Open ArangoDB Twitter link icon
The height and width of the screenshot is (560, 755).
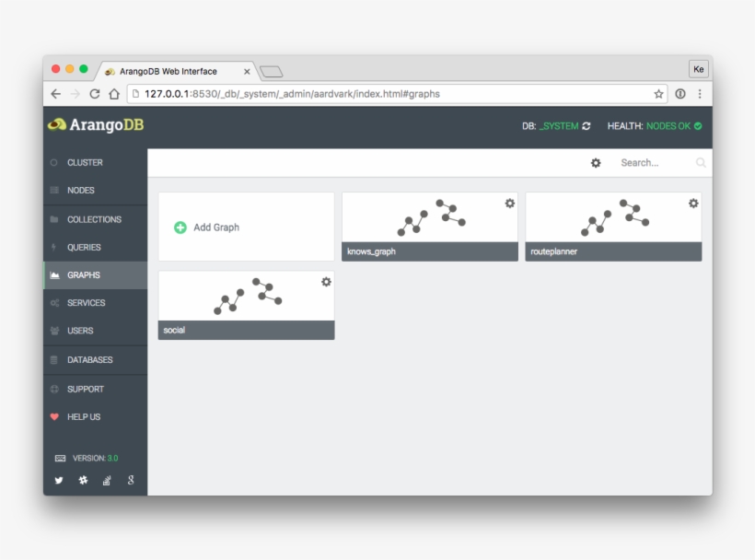tap(59, 480)
